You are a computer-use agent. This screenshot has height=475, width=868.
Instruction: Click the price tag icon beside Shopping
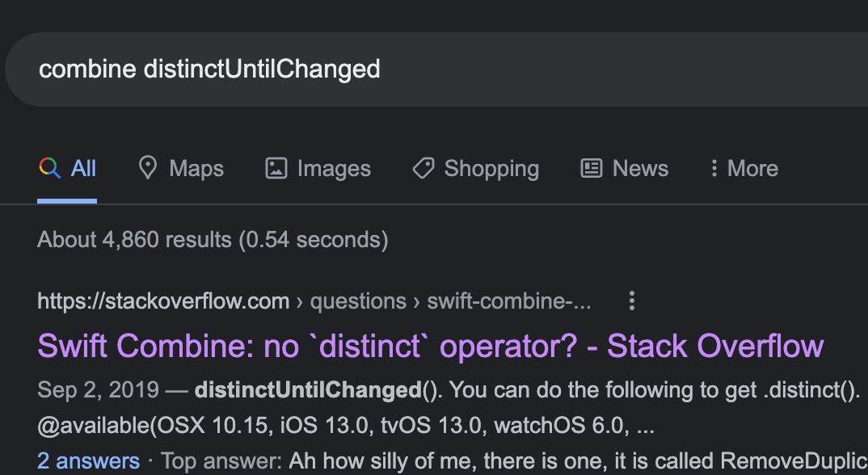pyautogui.click(x=423, y=168)
